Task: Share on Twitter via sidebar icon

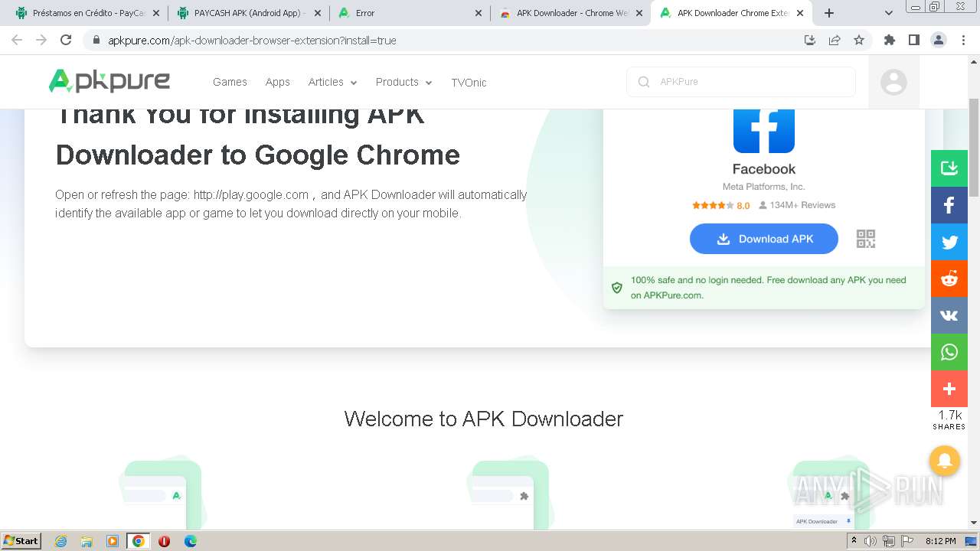Action: point(949,242)
